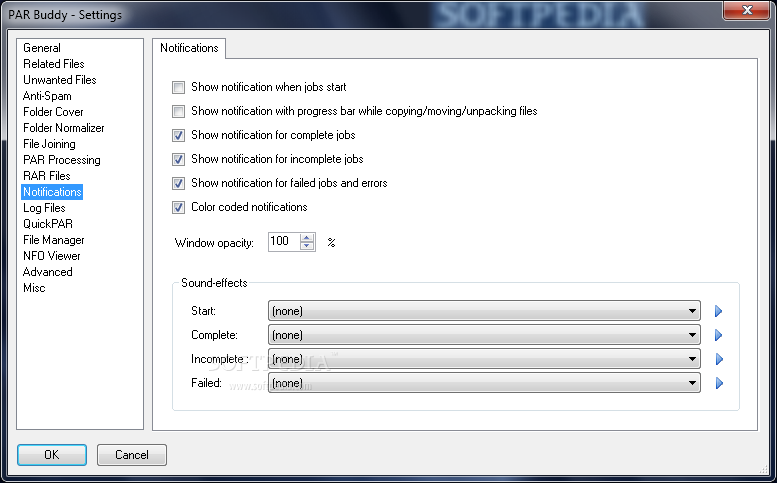Image resolution: width=777 pixels, height=483 pixels.
Task: Click the Window opacity value field
Action: coord(284,242)
